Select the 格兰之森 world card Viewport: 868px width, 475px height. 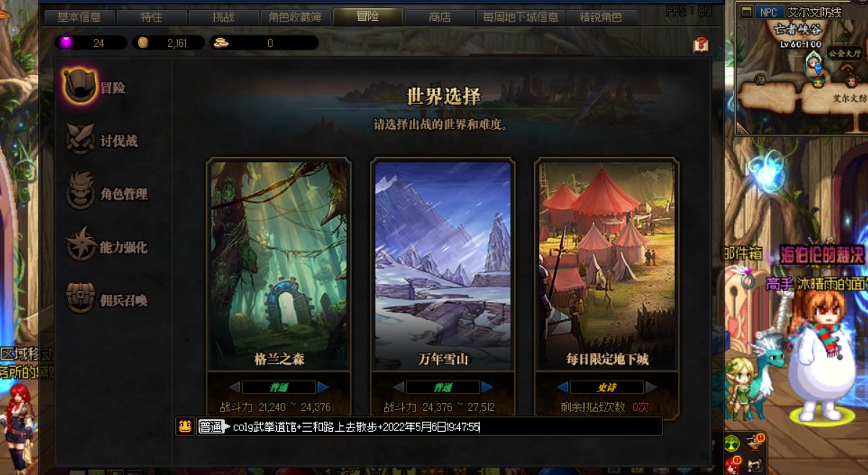click(x=279, y=265)
